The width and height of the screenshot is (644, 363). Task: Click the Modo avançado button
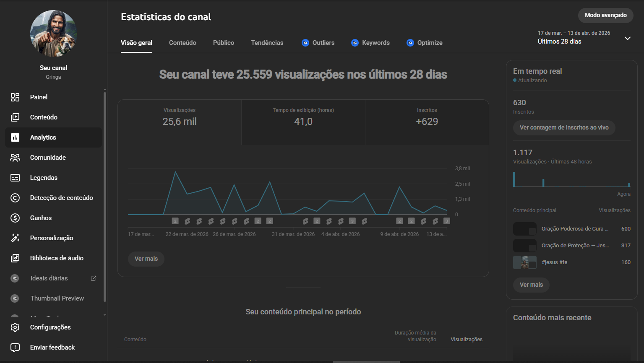(605, 16)
